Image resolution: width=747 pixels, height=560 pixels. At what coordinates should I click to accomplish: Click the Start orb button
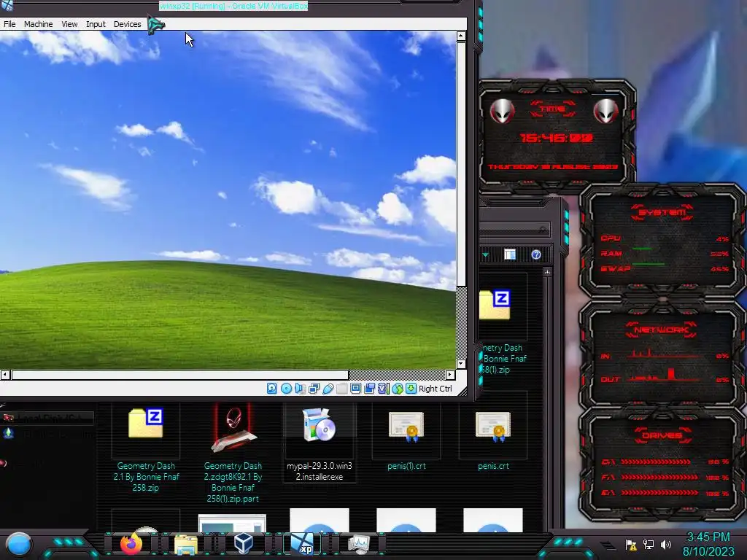[x=19, y=544]
